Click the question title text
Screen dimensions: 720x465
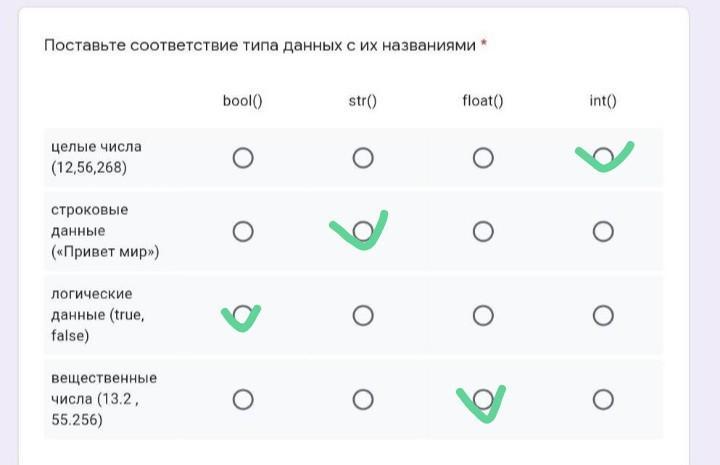(x=260, y=45)
